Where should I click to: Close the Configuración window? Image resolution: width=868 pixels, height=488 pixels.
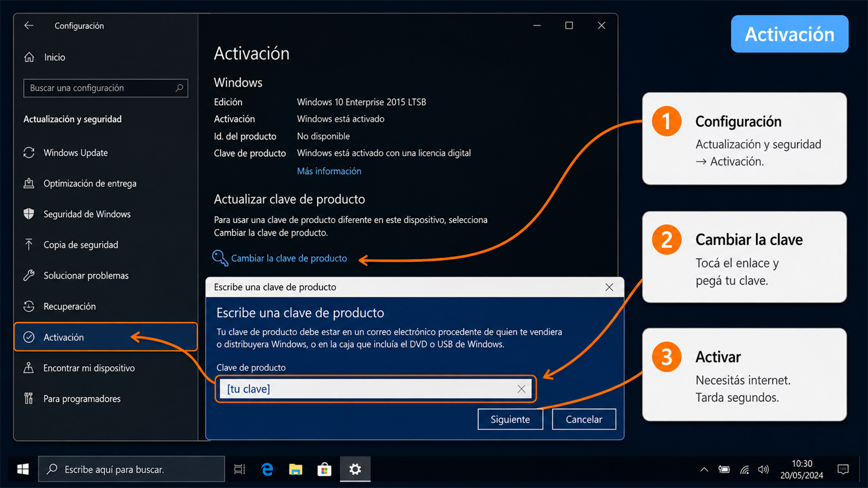point(601,25)
